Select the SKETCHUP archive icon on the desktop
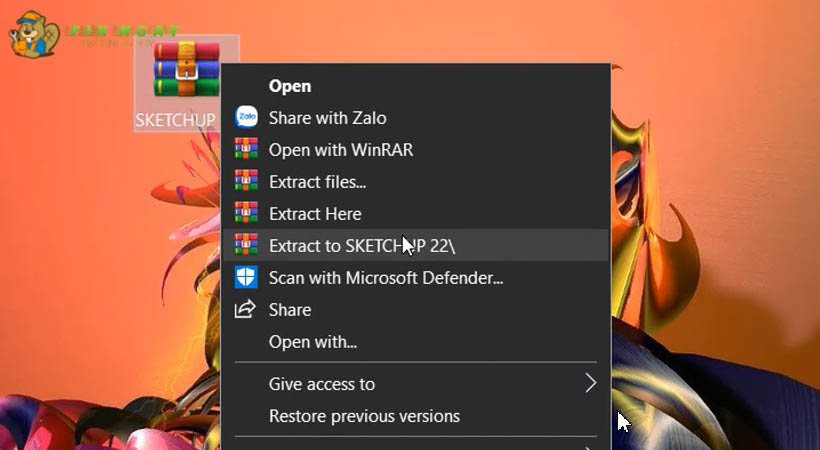 [186, 68]
